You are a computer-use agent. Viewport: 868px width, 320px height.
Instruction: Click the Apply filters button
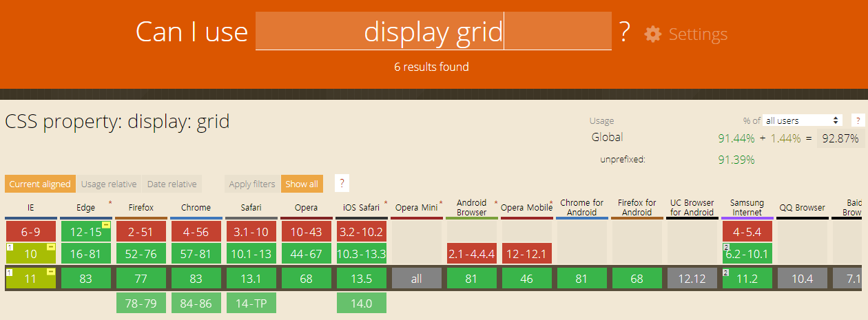[x=252, y=184]
